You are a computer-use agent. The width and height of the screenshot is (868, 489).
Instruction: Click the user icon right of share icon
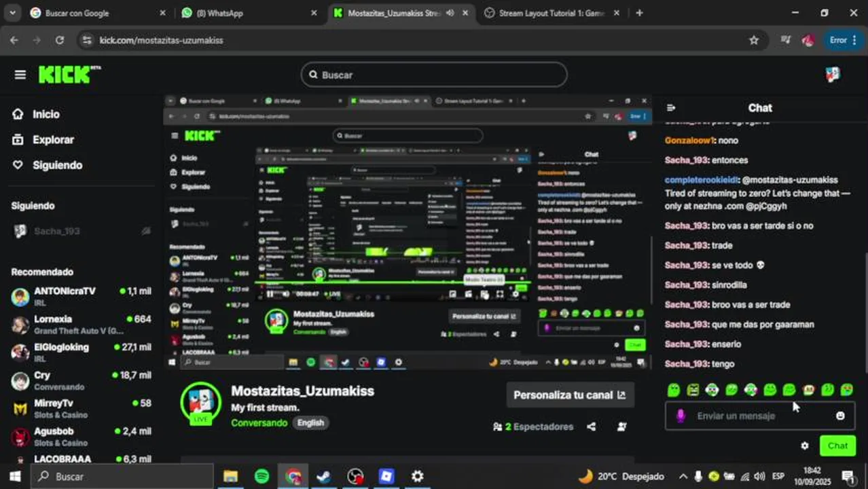click(622, 427)
